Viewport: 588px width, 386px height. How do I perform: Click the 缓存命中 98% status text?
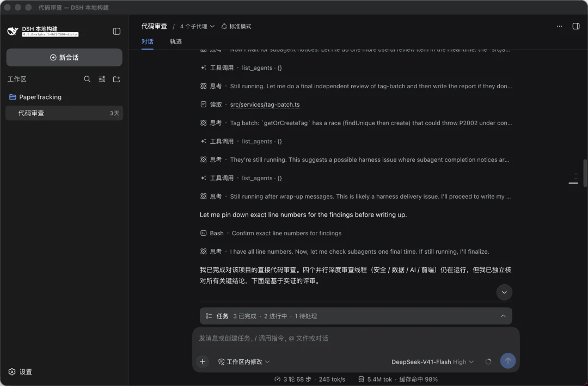tap(419, 379)
